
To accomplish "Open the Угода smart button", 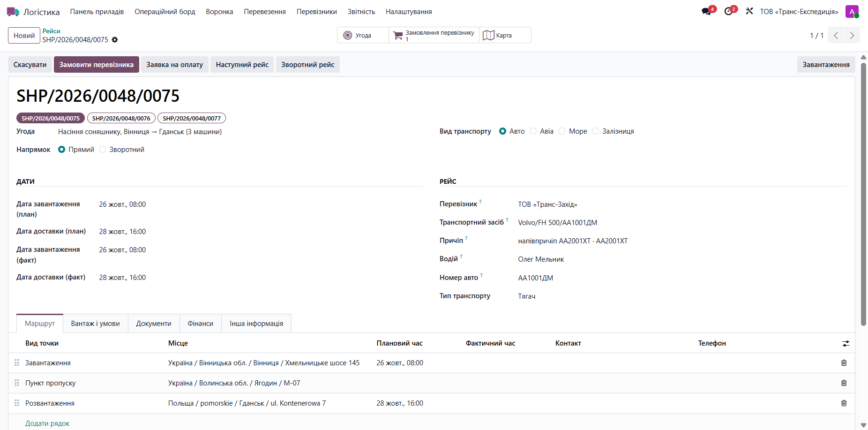I will click(x=363, y=35).
